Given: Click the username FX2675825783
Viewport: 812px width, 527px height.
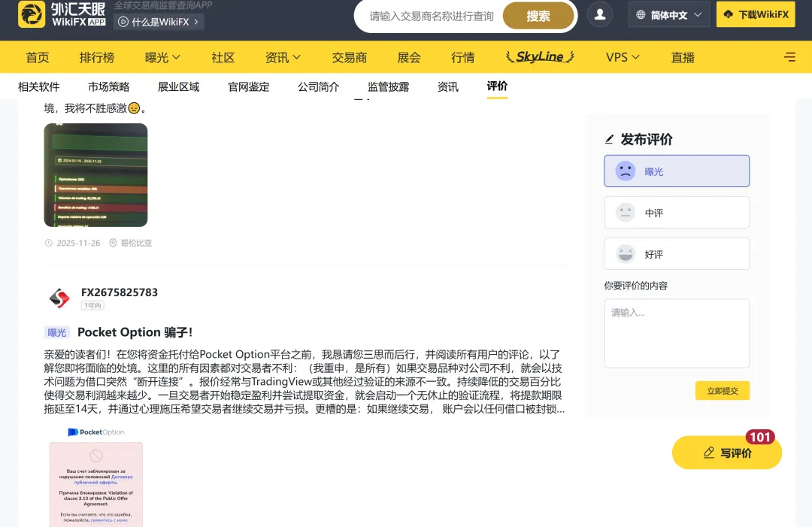Looking at the screenshot, I should (120, 292).
